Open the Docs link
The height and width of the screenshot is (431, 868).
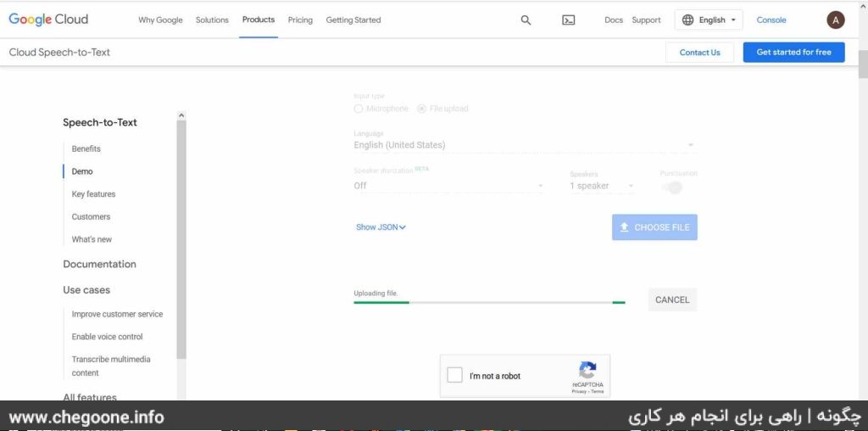coord(614,20)
